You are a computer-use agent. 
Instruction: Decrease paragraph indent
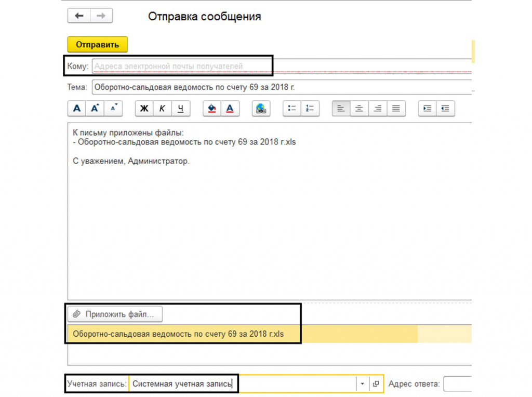coord(445,109)
